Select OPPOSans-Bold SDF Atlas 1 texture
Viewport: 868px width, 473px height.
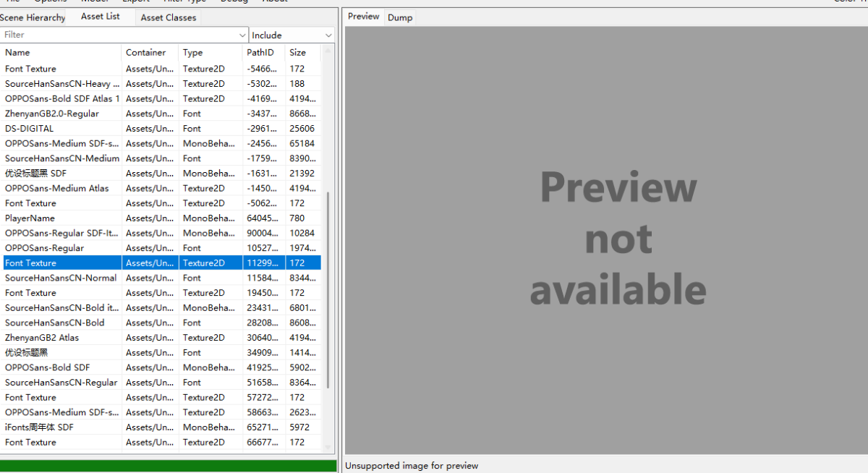[x=62, y=98]
